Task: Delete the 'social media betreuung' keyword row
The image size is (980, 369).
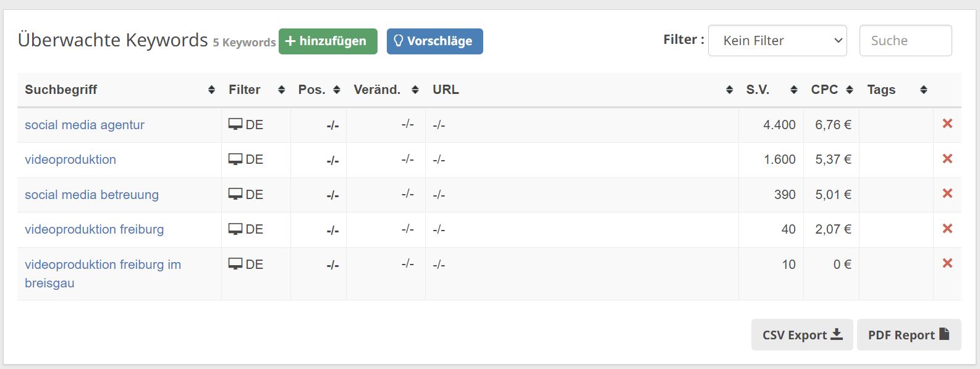Action: point(947,193)
